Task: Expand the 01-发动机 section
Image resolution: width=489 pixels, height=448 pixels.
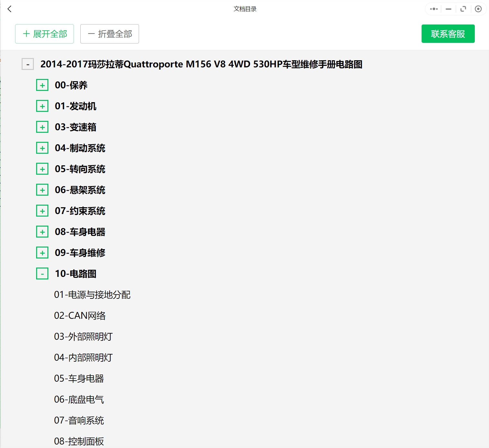Action: point(42,106)
